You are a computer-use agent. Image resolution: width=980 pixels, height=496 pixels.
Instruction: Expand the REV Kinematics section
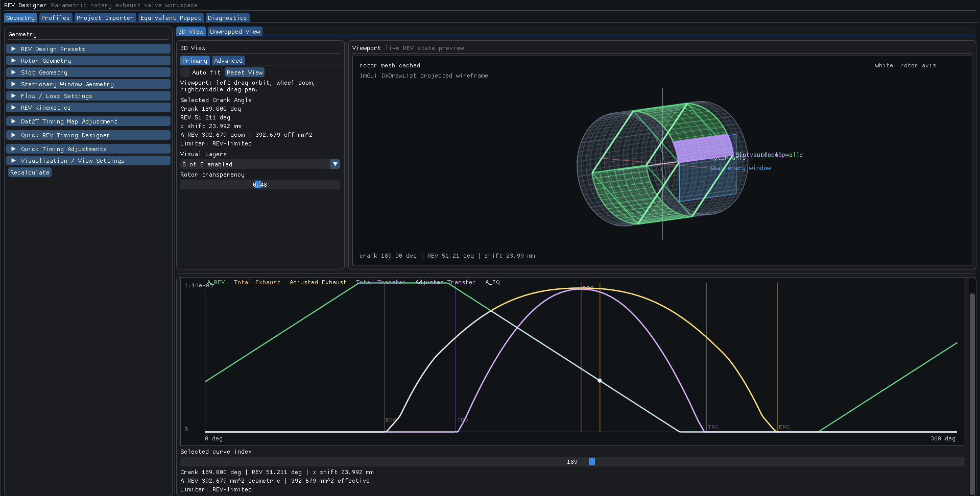point(88,108)
